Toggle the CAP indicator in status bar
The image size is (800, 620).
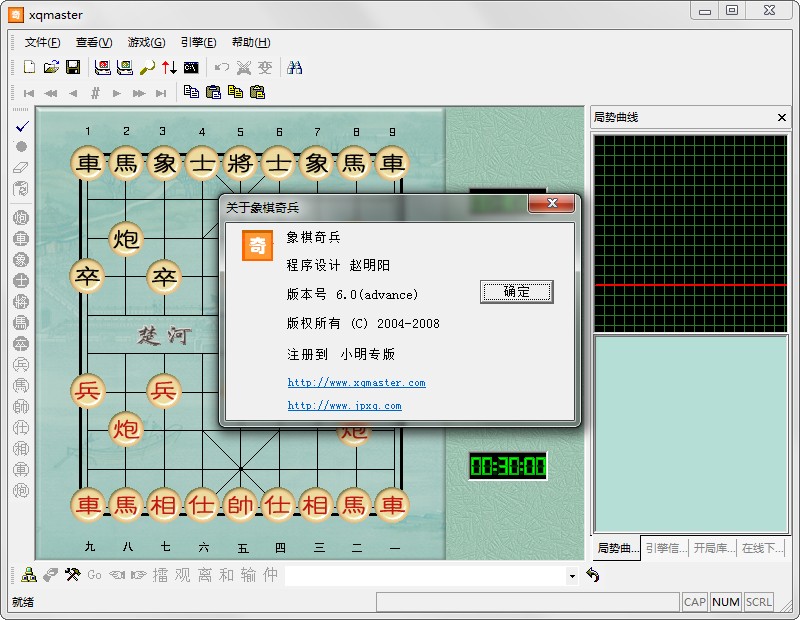695,602
